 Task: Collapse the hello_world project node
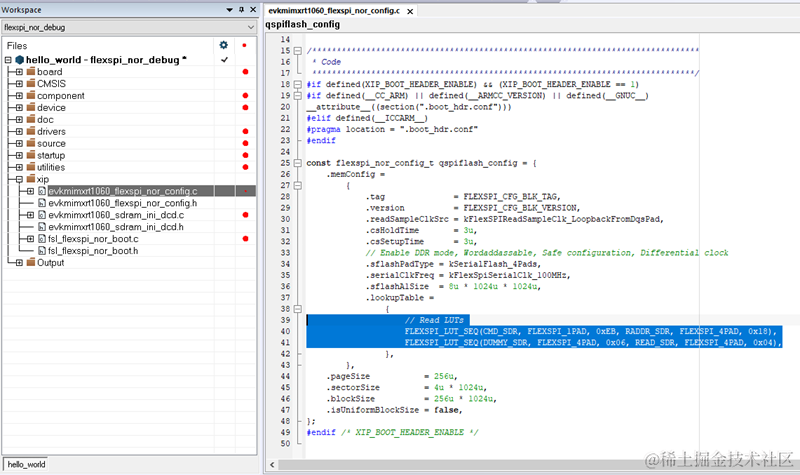coord(8,60)
